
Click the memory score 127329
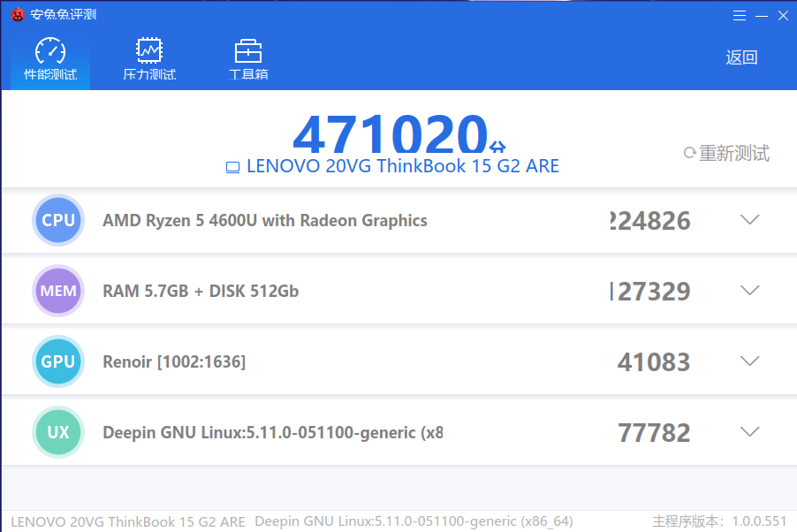pyautogui.click(x=650, y=292)
